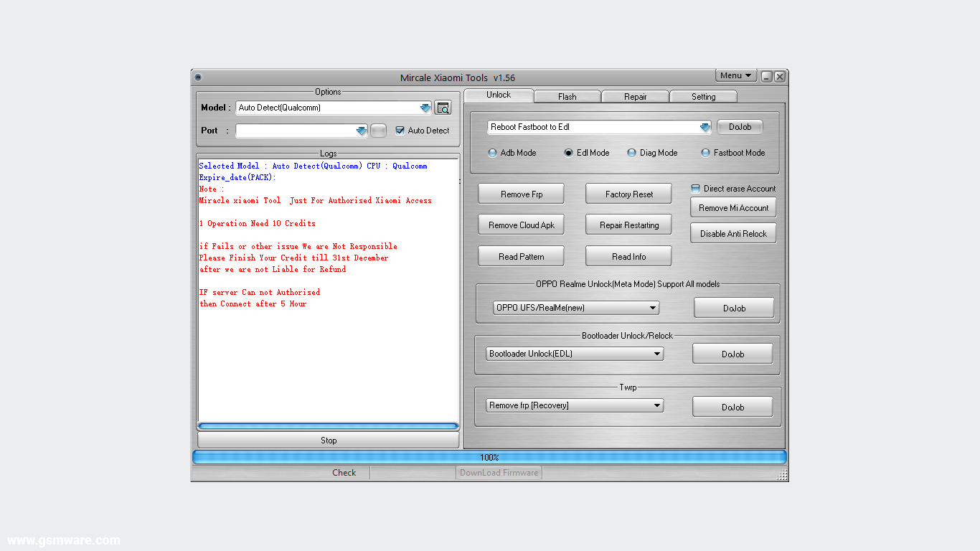This screenshot has width=980, height=551.
Task: Click the round icon in title bar corner
Action: tap(198, 77)
